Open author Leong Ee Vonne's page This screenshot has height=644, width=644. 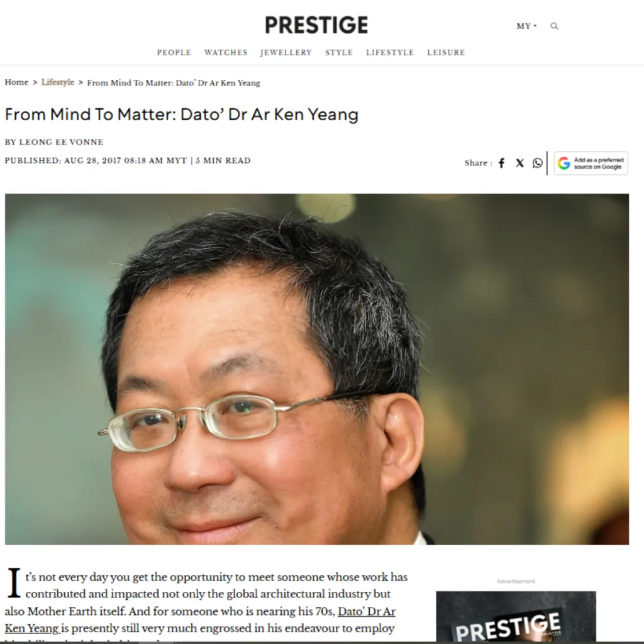click(61, 142)
